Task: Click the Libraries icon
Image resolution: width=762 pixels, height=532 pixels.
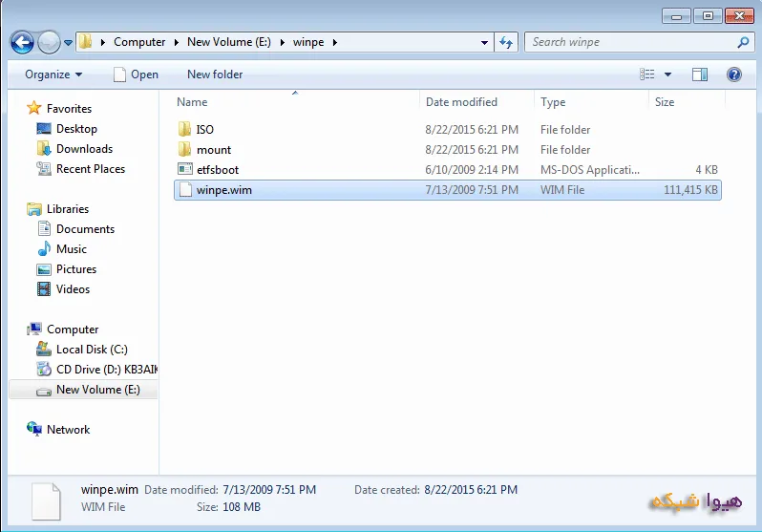Action: point(34,209)
